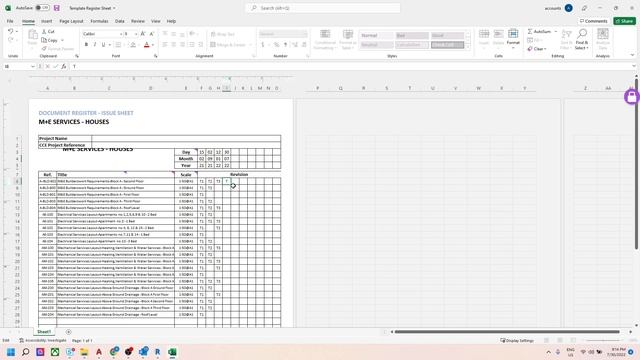The width and height of the screenshot is (640, 360).
Task: Click the Paste button
Action: (32, 39)
